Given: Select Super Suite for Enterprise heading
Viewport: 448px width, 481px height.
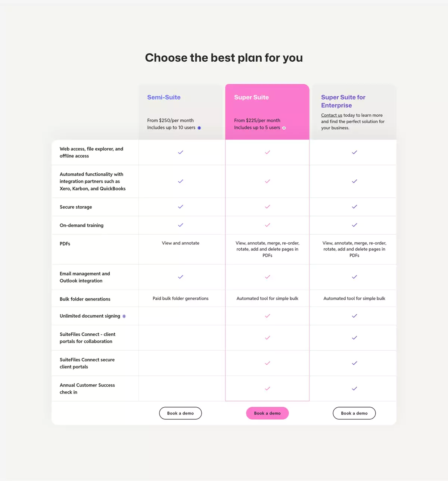Looking at the screenshot, I should (x=343, y=101).
